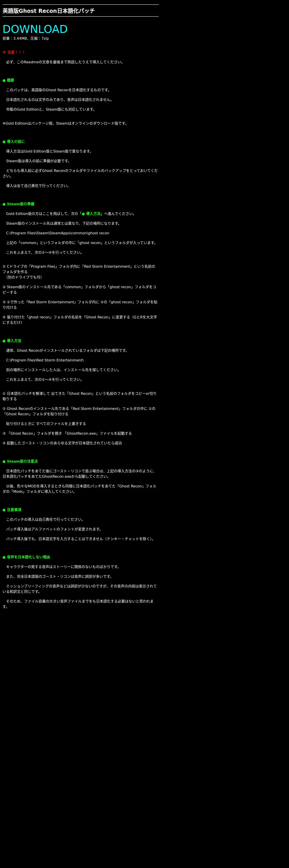The height and width of the screenshot is (868, 289).
Task: Click the '● 音声を日本語化しない理由' heading
Action: (x=26, y=557)
